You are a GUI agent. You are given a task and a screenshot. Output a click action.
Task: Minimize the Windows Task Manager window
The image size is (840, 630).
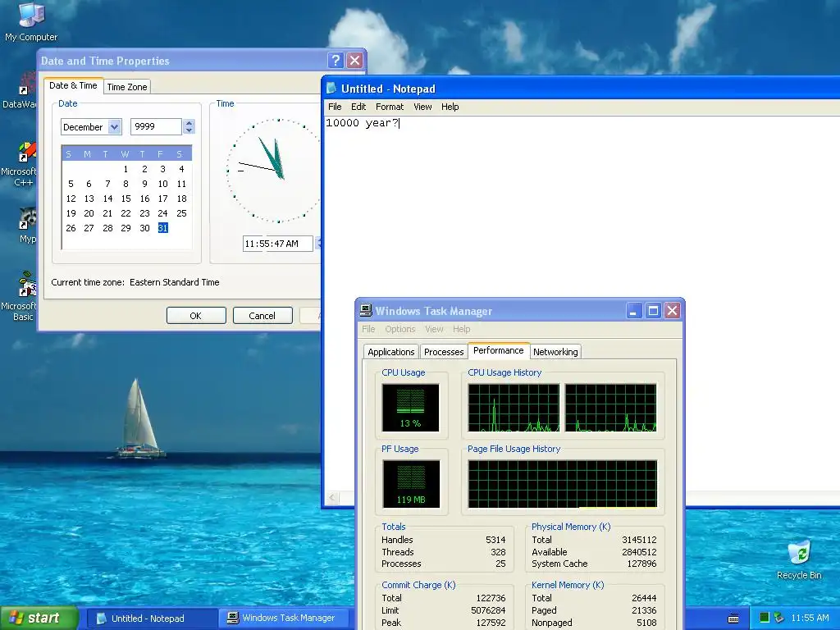[634, 311]
